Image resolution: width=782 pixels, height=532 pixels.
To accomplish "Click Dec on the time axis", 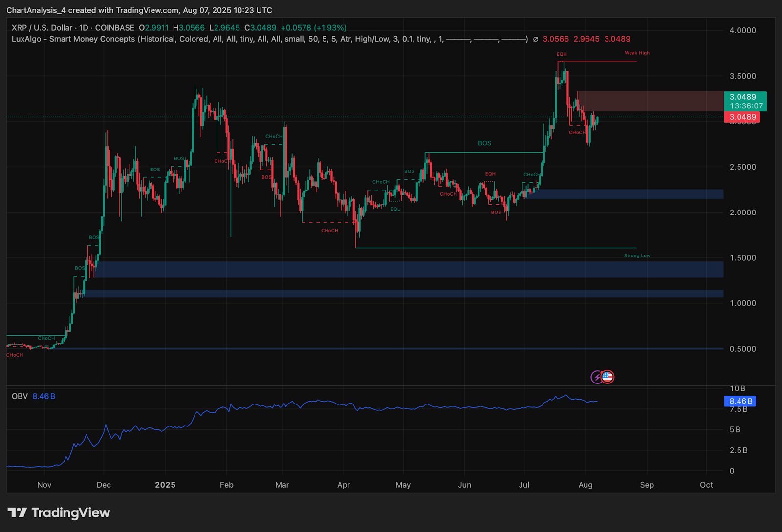I will (x=104, y=485).
